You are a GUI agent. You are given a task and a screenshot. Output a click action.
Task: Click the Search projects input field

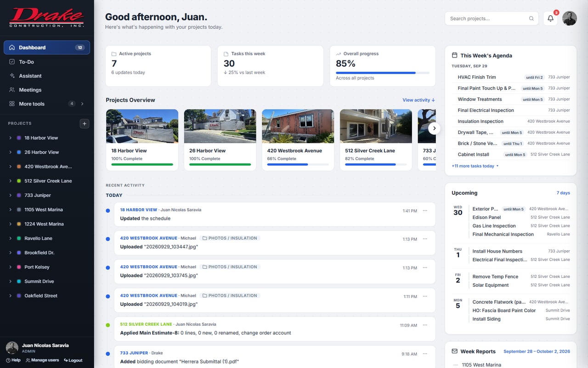(x=486, y=18)
